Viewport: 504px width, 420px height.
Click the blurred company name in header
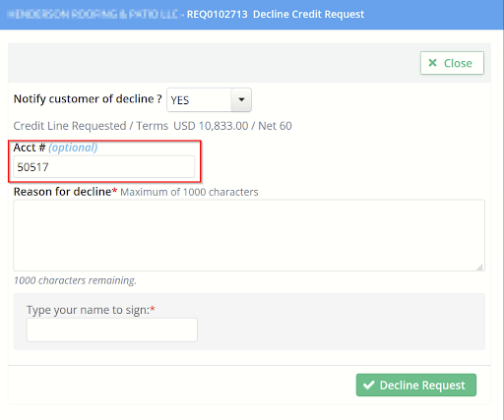click(x=93, y=15)
